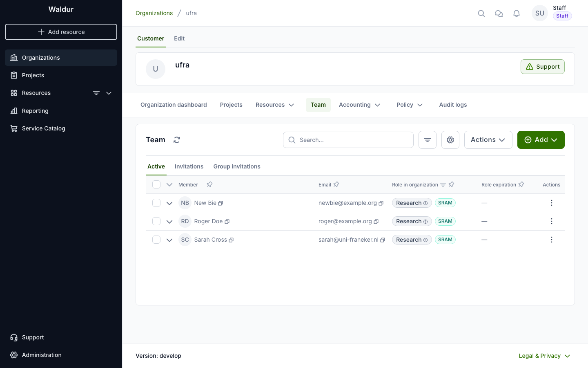Open the Accounting dropdown menu
The image size is (588, 368).
(359, 105)
